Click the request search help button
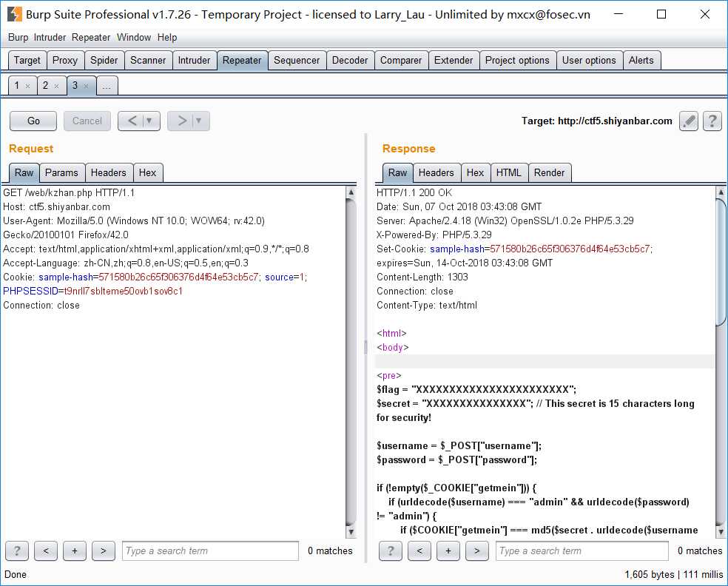The image size is (728, 586). (17, 550)
